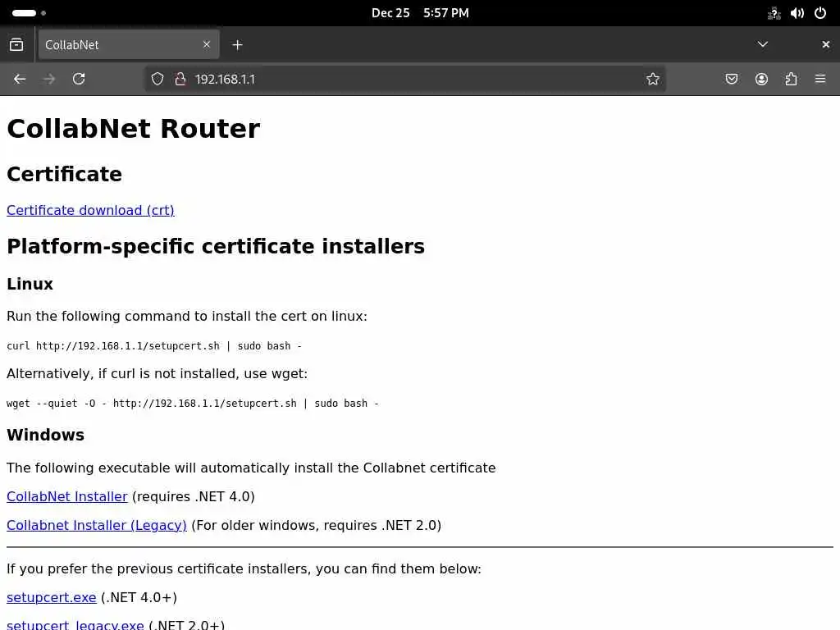Bookmark this page with the star
840x630 pixels.
pyautogui.click(x=652, y=80)
